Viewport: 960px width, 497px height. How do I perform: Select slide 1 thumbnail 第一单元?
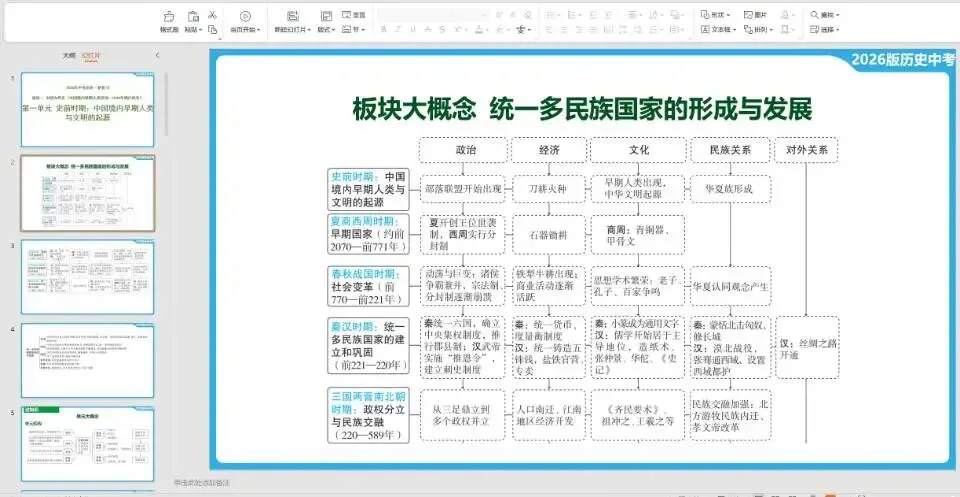click(88, 110)
